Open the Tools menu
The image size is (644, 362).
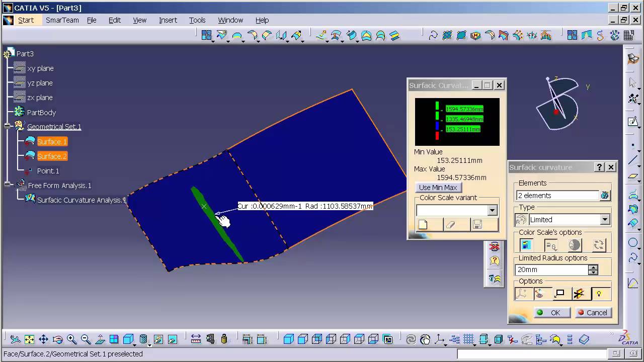[197, 20]
